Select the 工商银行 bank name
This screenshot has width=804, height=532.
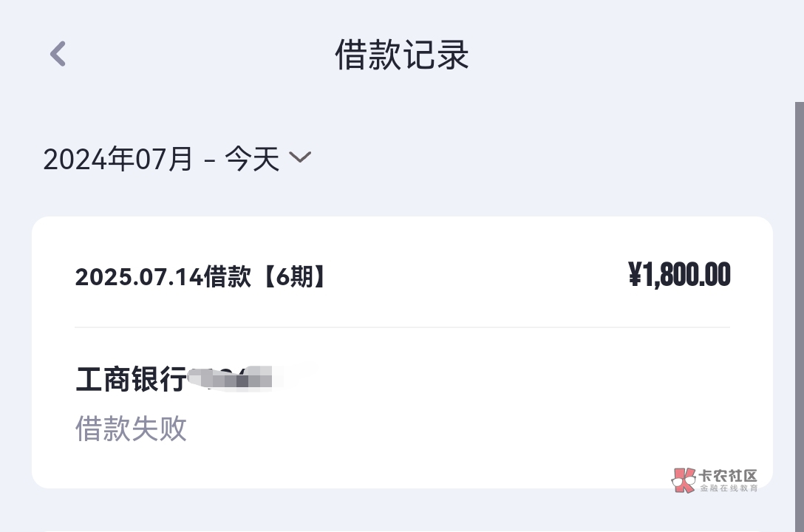click(x=131, y=380)
